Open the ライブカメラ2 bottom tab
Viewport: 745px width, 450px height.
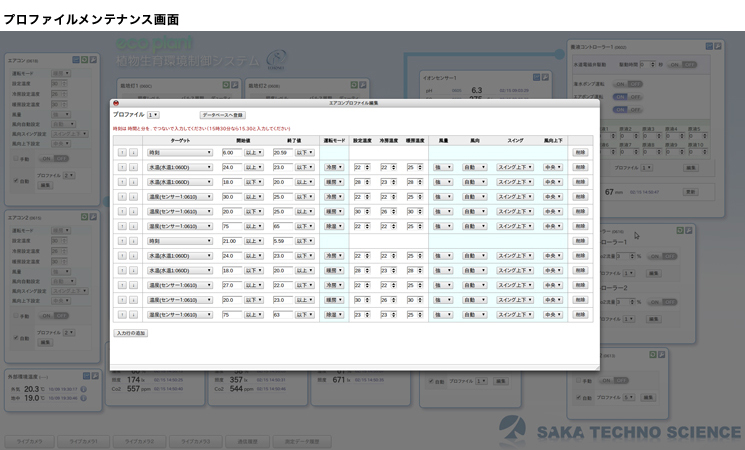[x=140, y=441]
